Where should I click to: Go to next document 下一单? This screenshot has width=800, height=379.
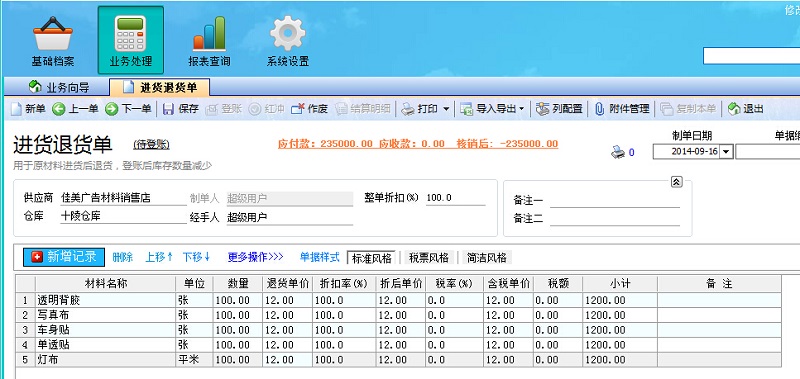pyautogui.click(x=128, y=109)
